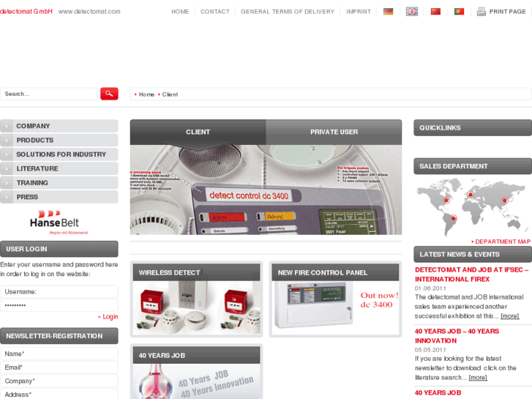The image size is (532, 399).
Task: Select the UK flag for English
Action: pos(412,12)
